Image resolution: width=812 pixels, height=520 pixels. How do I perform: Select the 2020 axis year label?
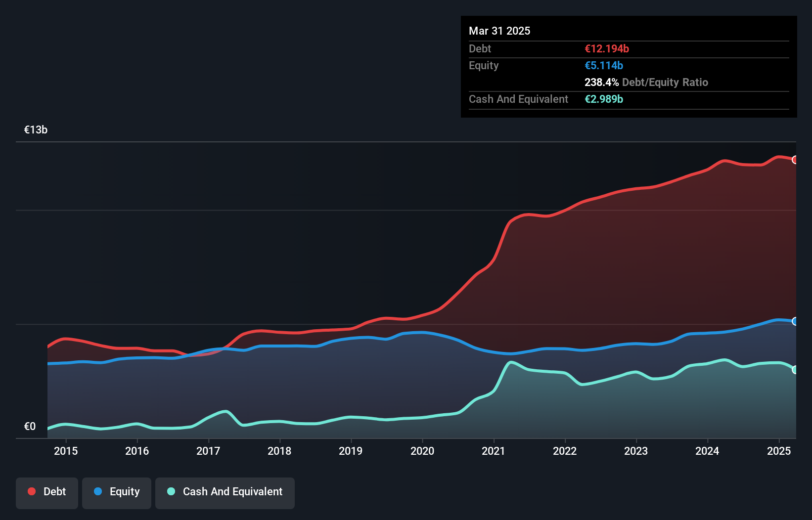[422, 451]
